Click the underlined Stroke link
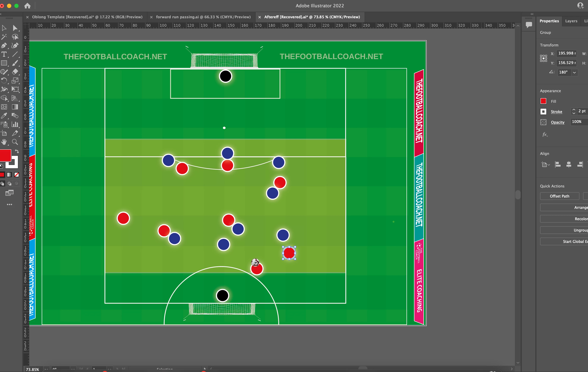The width and height of the screenshot is (588, 372). (556, 112)
